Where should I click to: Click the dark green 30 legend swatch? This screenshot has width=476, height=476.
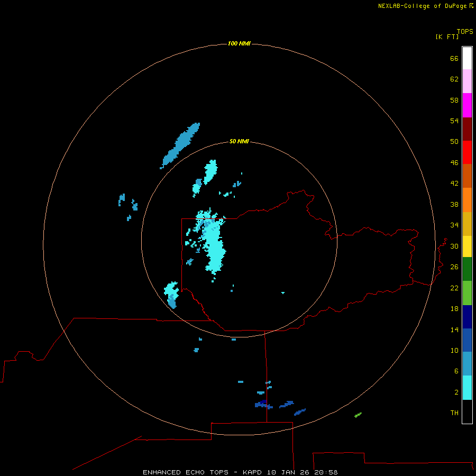[x=467, y=269]
